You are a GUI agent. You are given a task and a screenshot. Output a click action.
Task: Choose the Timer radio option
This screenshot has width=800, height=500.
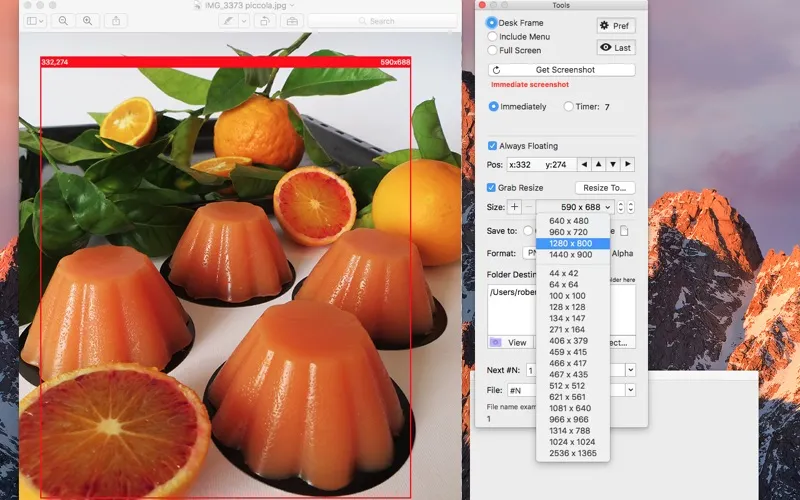pyautogui.click(x=568, y=106)
